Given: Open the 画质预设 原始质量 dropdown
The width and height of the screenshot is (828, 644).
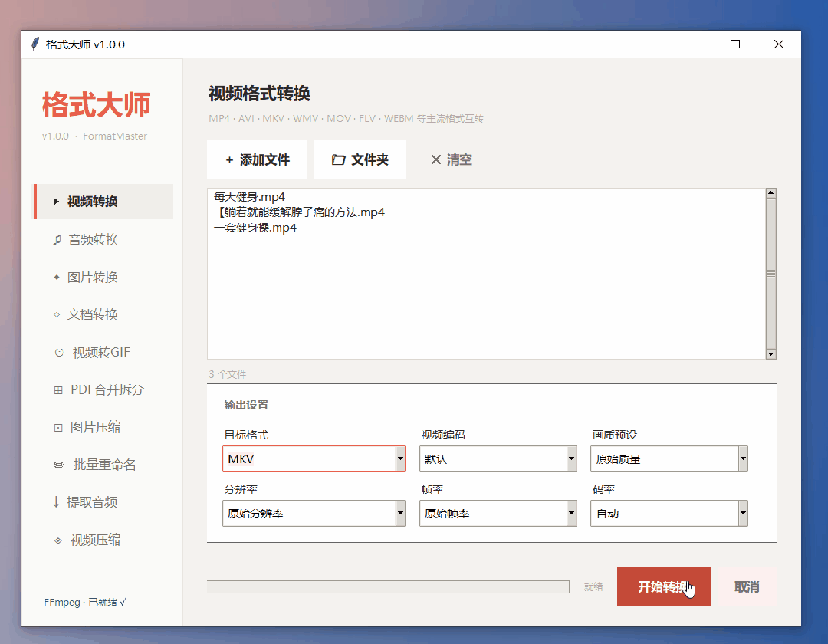Looking at the screenshot, I should point(669,458).
